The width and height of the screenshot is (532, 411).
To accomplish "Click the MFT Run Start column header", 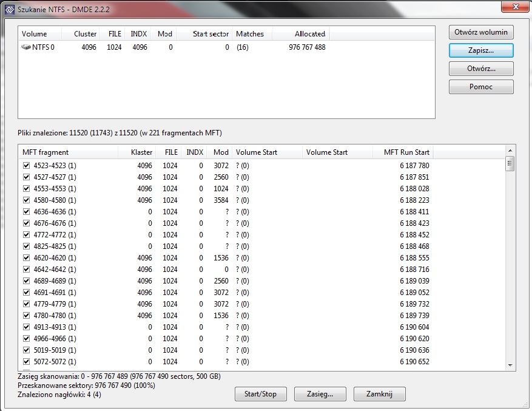I will click(x=403, y=152).
